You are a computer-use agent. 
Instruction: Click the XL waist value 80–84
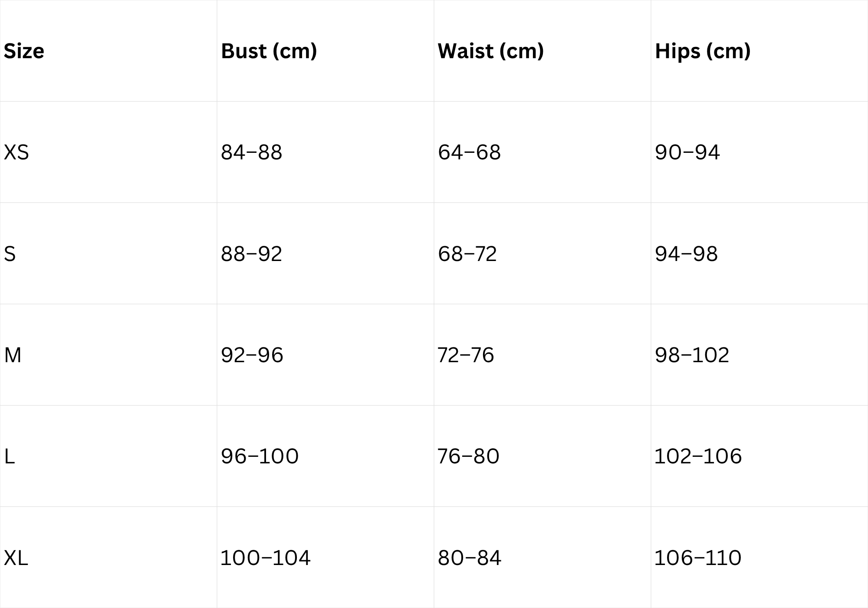point(469,558)
